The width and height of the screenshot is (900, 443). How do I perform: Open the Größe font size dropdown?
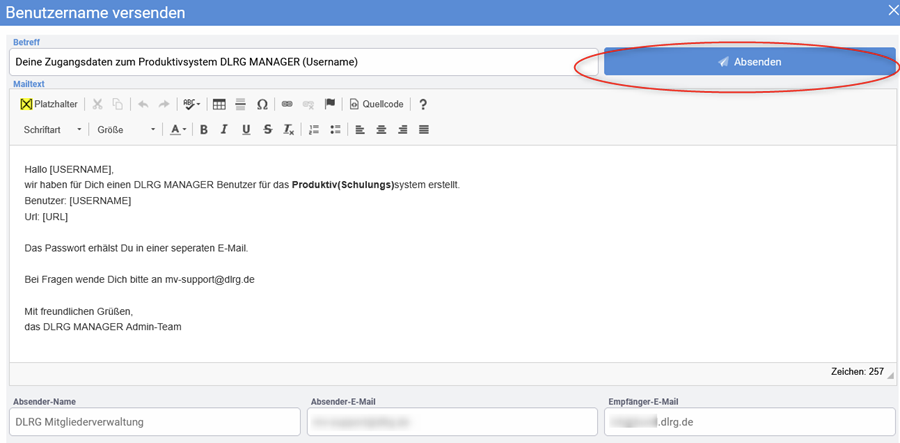126,130
